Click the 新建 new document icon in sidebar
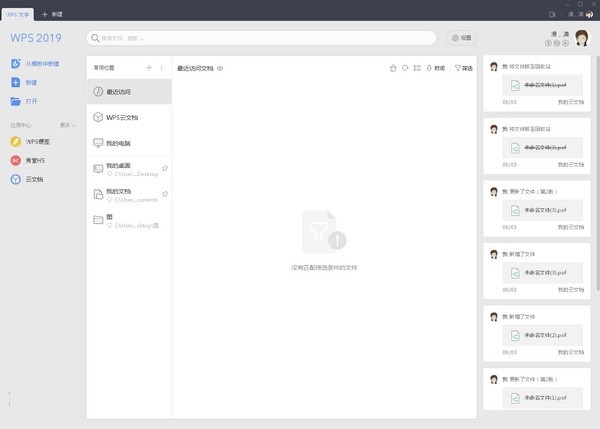The height and width of the screenshot is (429, 600). tap(16, 82)
